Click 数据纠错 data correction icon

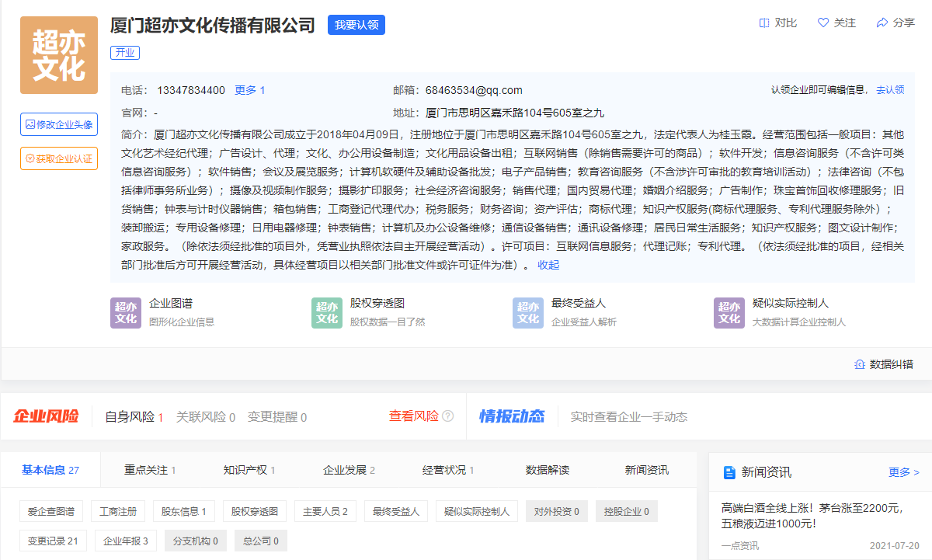click(860, 364)
